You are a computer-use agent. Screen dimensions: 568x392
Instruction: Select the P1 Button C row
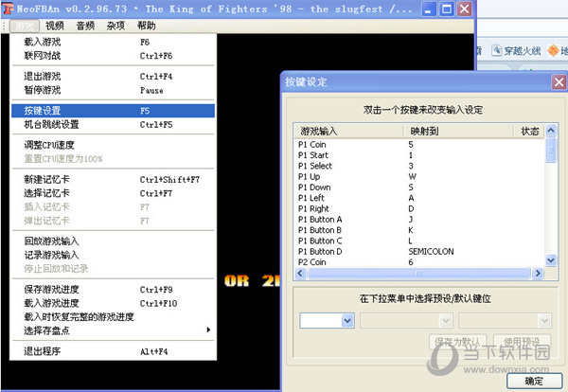[419, 241]
